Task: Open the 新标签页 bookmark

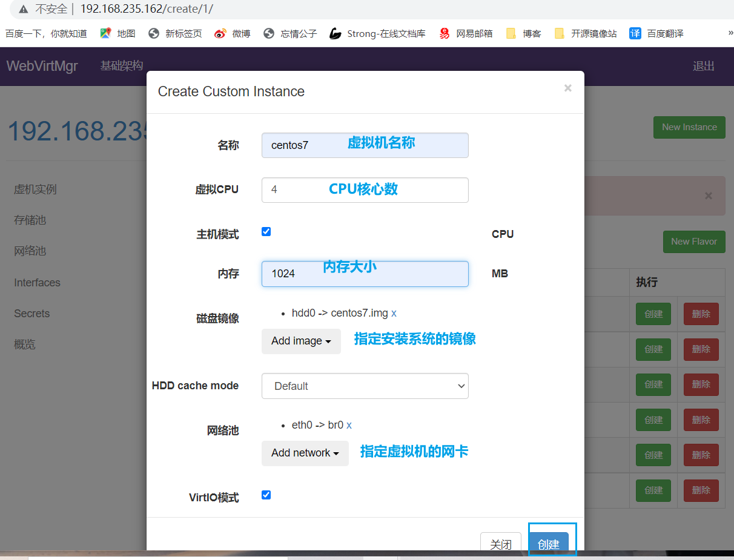Action: tap(175, 33)
